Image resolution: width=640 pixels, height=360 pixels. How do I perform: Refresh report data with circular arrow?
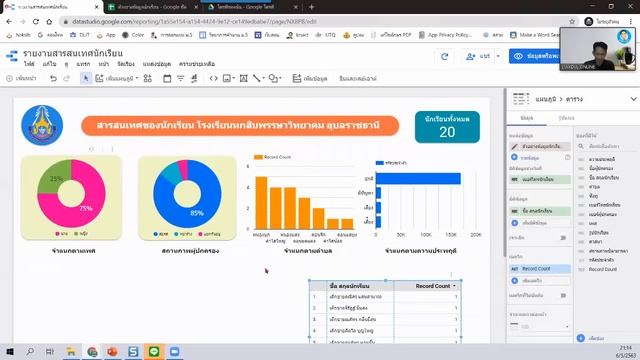[x=444, y=56]
